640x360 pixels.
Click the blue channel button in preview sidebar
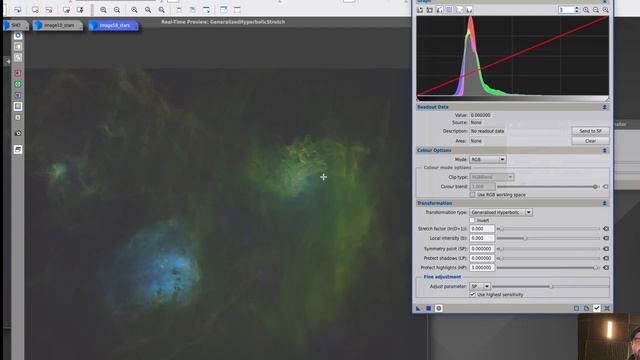coord(18,95)
